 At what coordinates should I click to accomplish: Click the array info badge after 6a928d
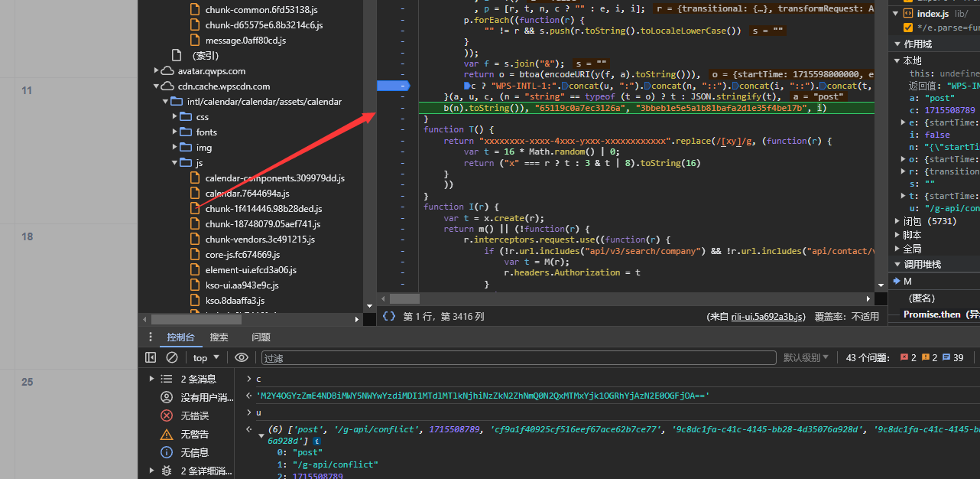click(316, 442)
